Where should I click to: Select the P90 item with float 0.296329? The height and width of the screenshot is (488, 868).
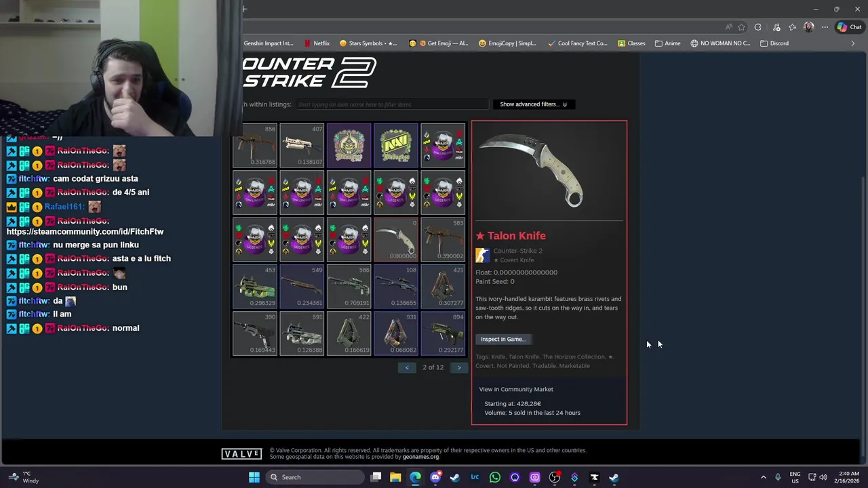click(255, 286)
